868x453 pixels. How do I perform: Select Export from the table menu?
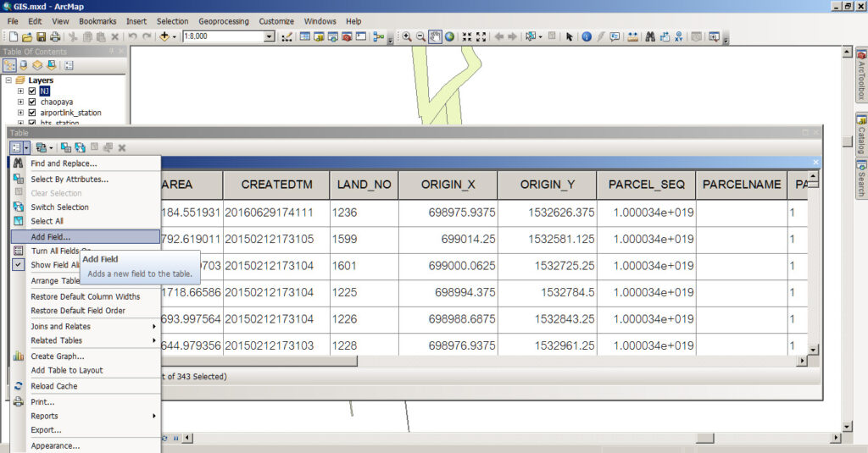point(47,430)
